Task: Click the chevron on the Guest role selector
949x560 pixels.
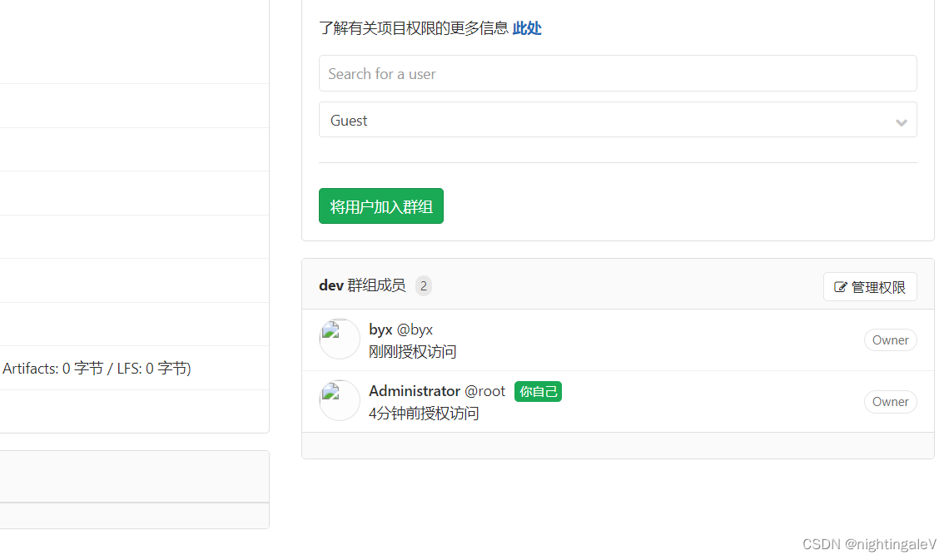Action: (902, 121)
